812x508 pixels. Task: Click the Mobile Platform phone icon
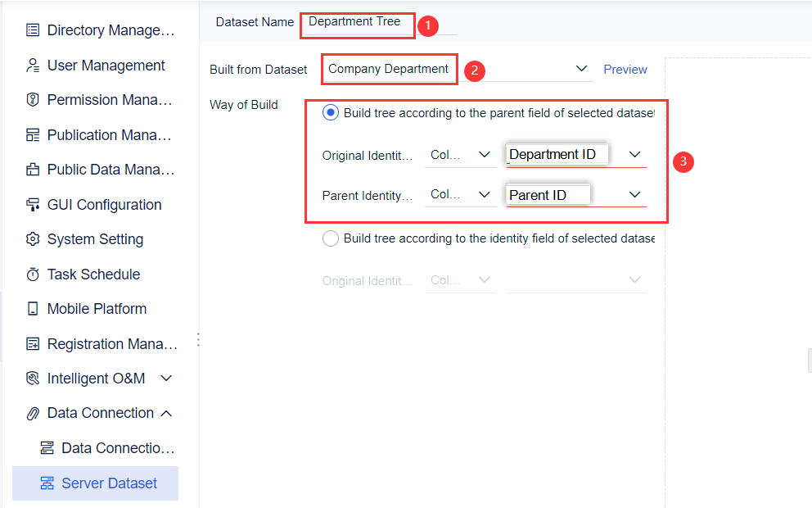click(x=33, y=309)
